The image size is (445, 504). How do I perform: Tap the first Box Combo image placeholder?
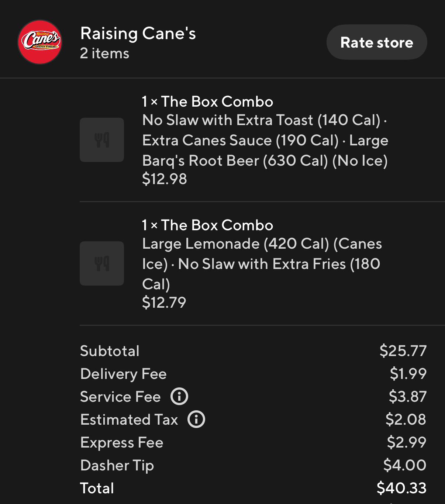[x=102, y=140]
